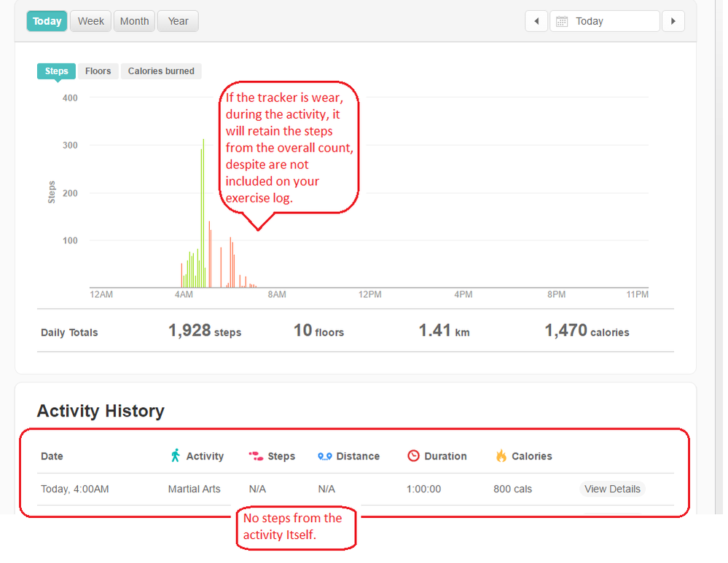Image resolution: width=728 pixels, height=563 pixels.
Task: Click the flame Calories icon
Action: coord(501,456)
